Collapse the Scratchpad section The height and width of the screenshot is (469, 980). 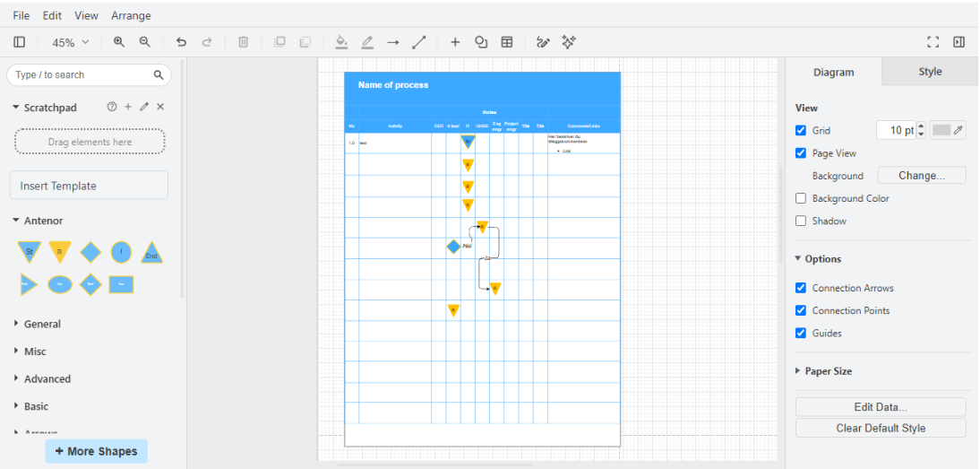[44, 108]
